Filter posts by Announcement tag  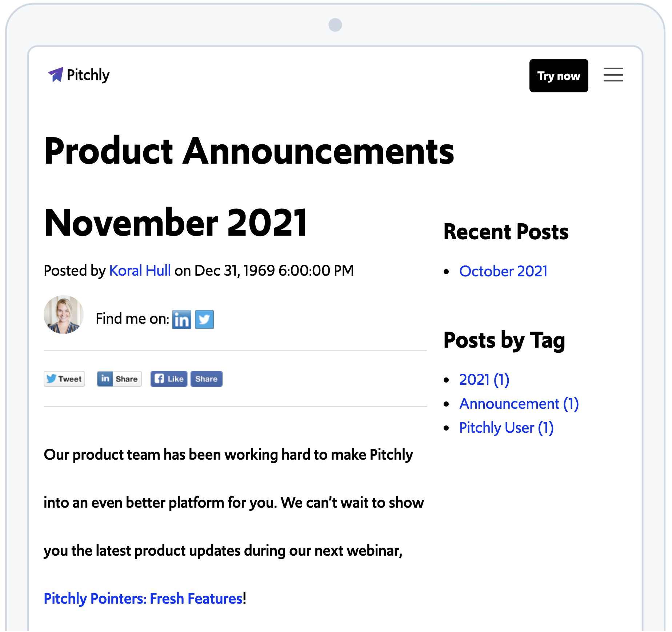pyautogui.click(x=519, y=404)
